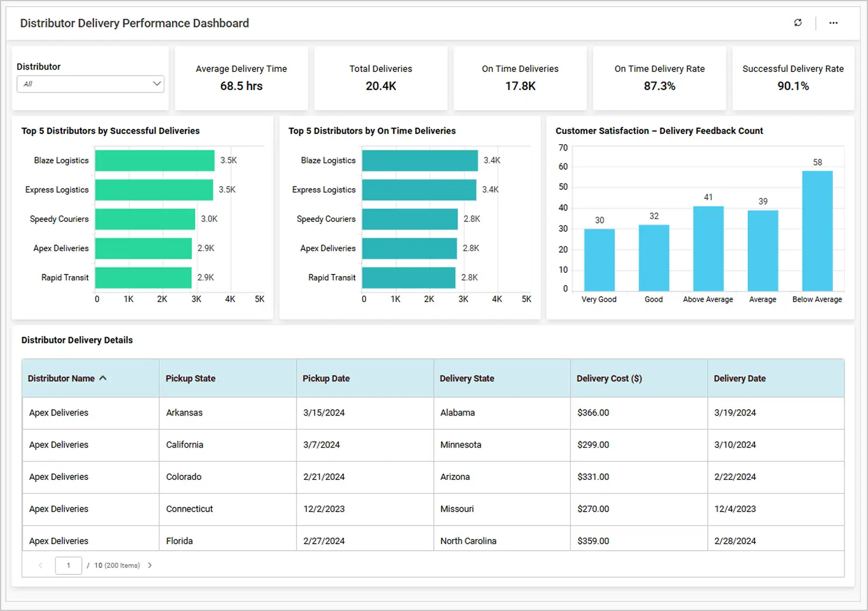This screenshot has width=868, height=611.
Task: Go to previous page of the table
Action: [40, 565]
